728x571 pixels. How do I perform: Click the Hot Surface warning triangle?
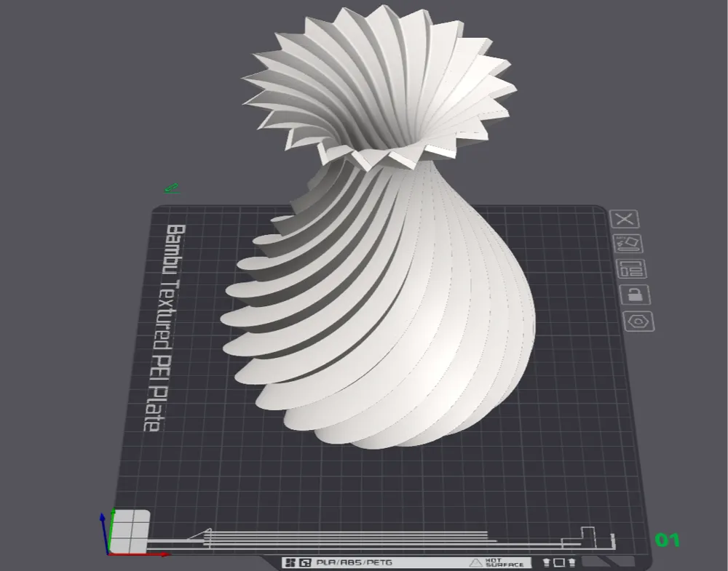(475, 563)
